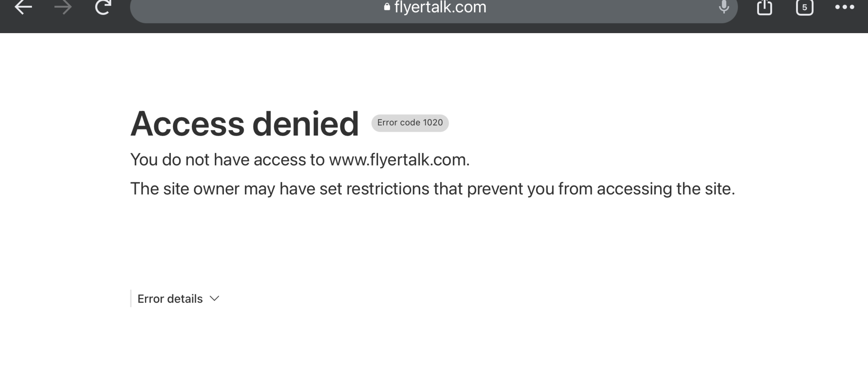Open the share sheet icon
This screenshot has height=370, width=868.
pyautogui.click(x=764, y=7)
